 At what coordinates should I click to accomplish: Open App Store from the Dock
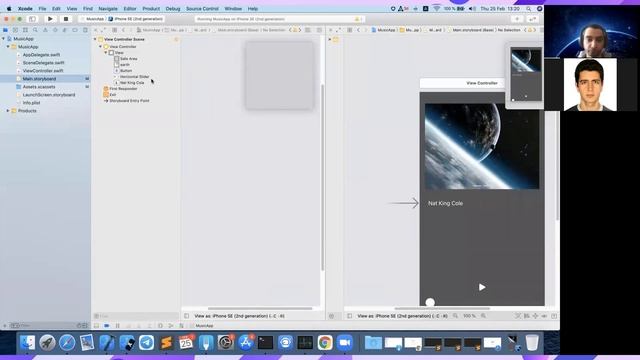246,342
